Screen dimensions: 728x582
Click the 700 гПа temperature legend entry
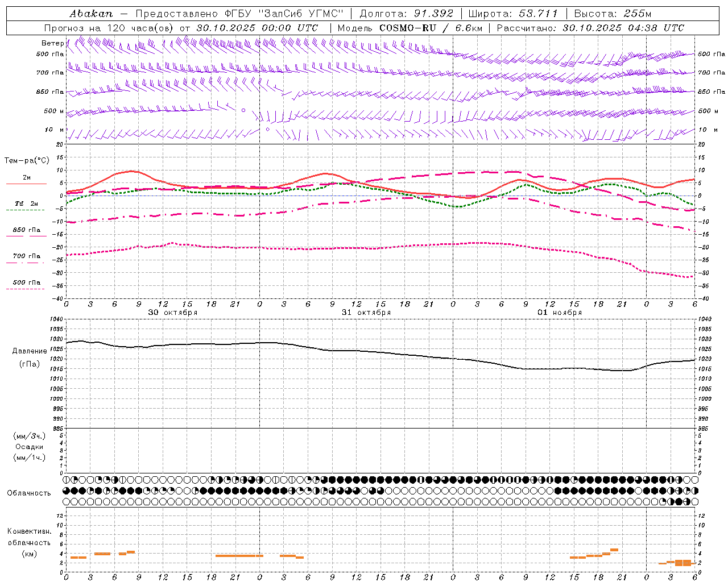[26, 256]
